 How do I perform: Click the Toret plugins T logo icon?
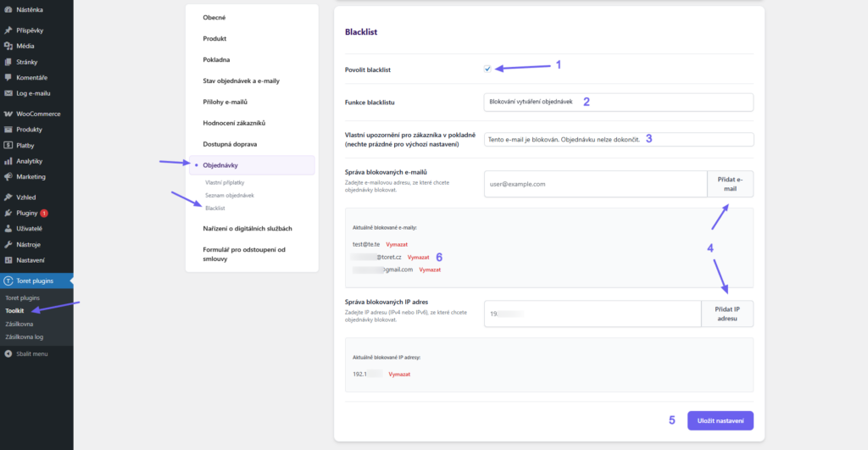tap(8, 281)
